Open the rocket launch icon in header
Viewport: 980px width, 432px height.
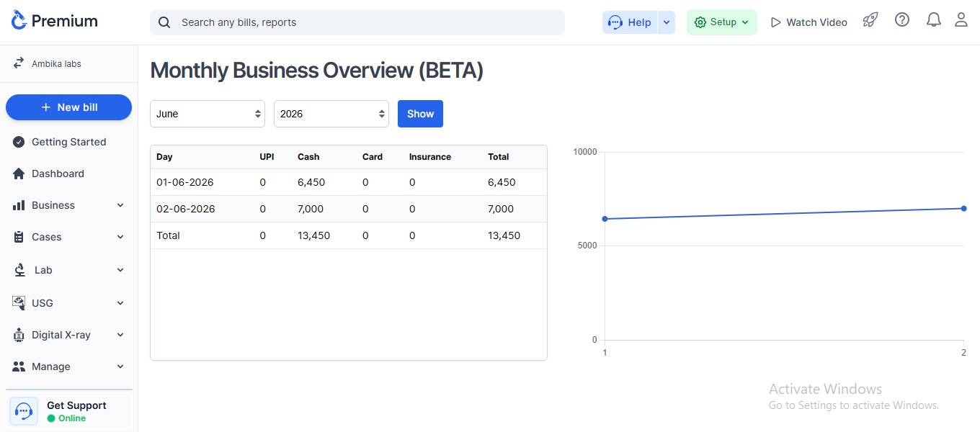click(x=870, y=20)
